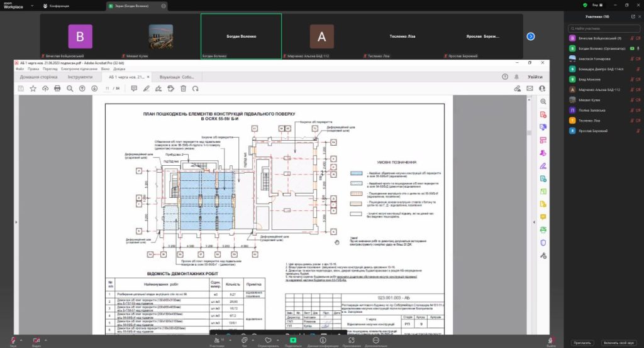Click the green Share Screen button
The image size is (644, 348).
pos(293,340)
